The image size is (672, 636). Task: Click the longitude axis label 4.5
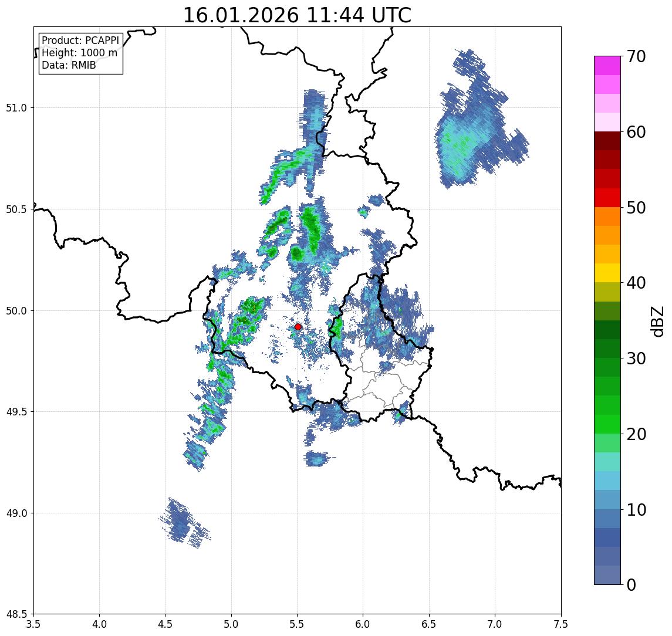[x=166, y=624]
